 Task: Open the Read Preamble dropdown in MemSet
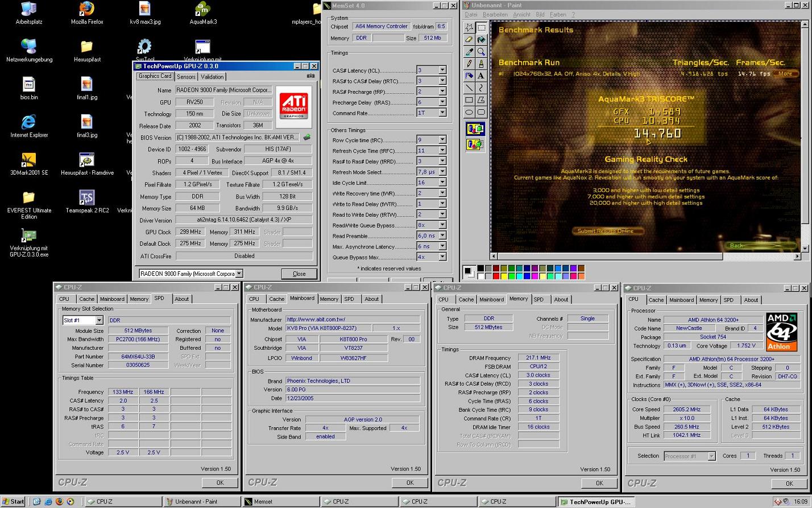click(x=442, y=236)
